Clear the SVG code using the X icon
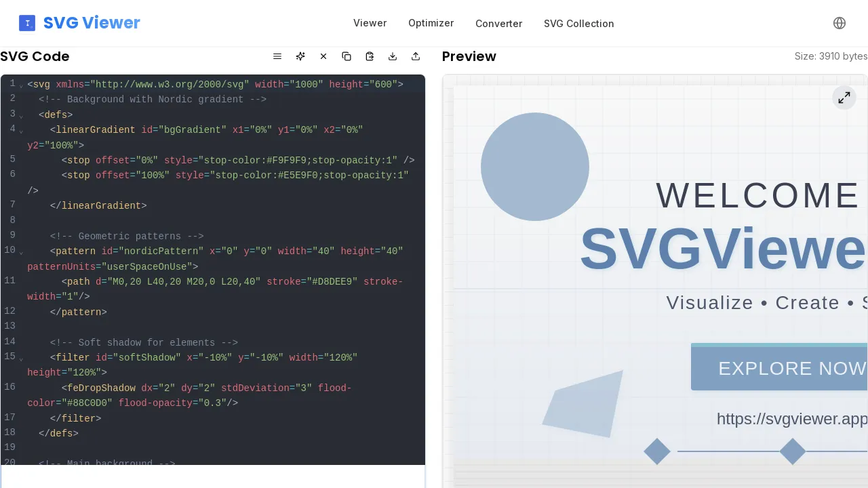 point(323,56)
